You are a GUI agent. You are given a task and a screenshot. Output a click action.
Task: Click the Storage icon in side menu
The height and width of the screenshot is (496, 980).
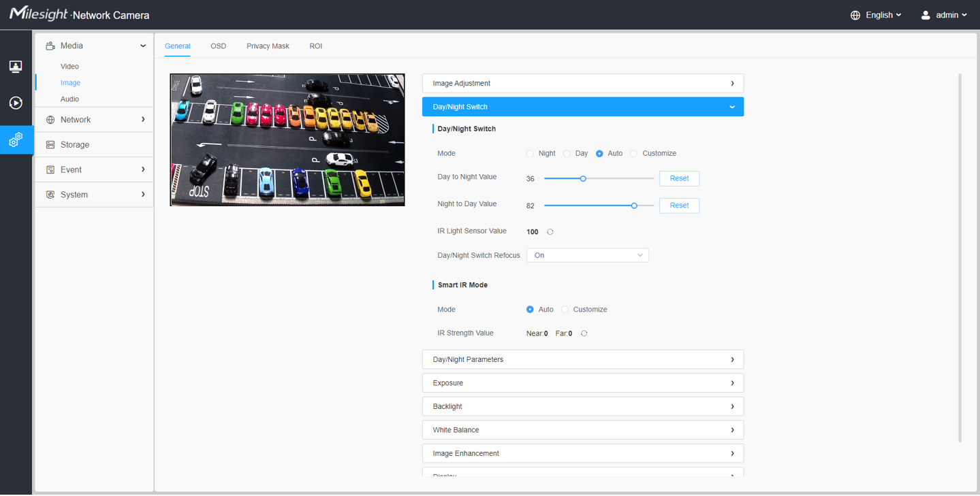50,145
